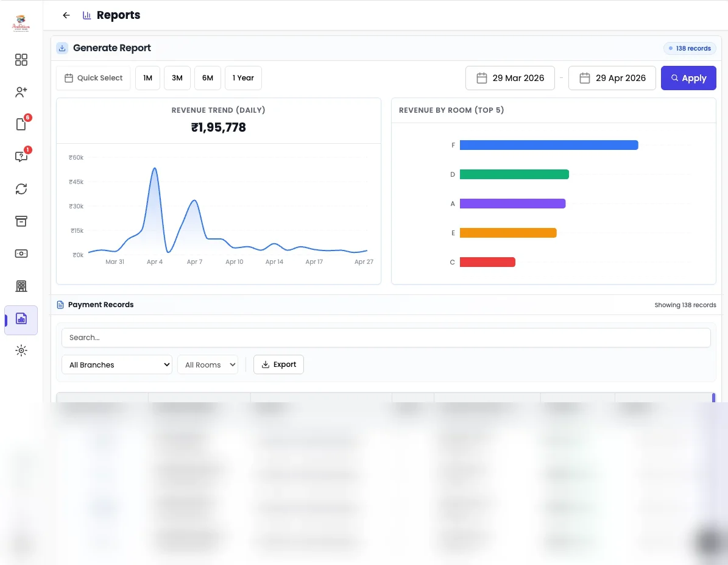728x565 pixels.
Task: Click the purple bar for room A
Action: (512, 204)
